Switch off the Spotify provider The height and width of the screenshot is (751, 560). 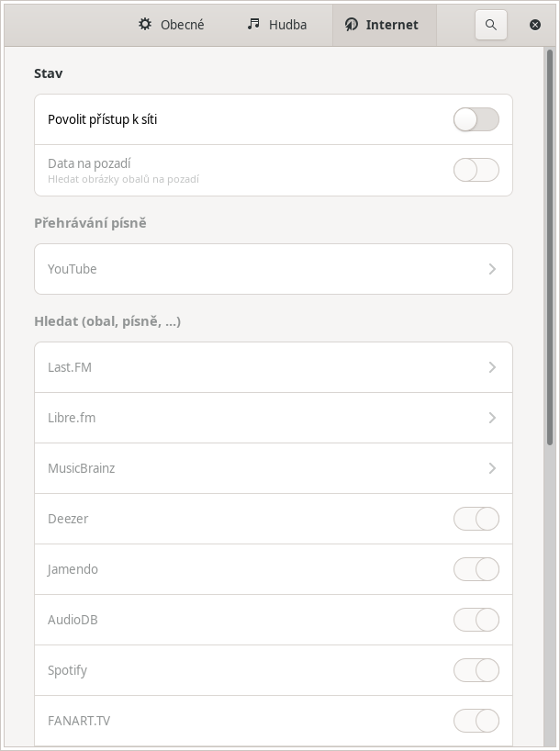tap(476, 670)
